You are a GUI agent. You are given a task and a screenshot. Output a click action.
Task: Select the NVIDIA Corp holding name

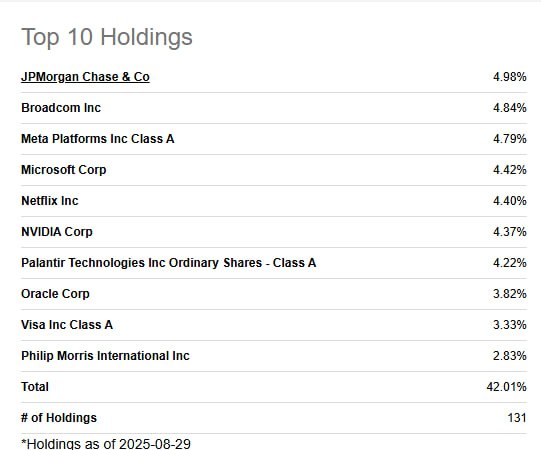[x=57, y=232]
